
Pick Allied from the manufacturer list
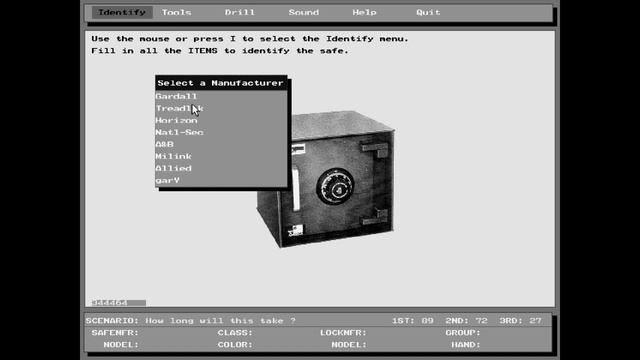221,168
